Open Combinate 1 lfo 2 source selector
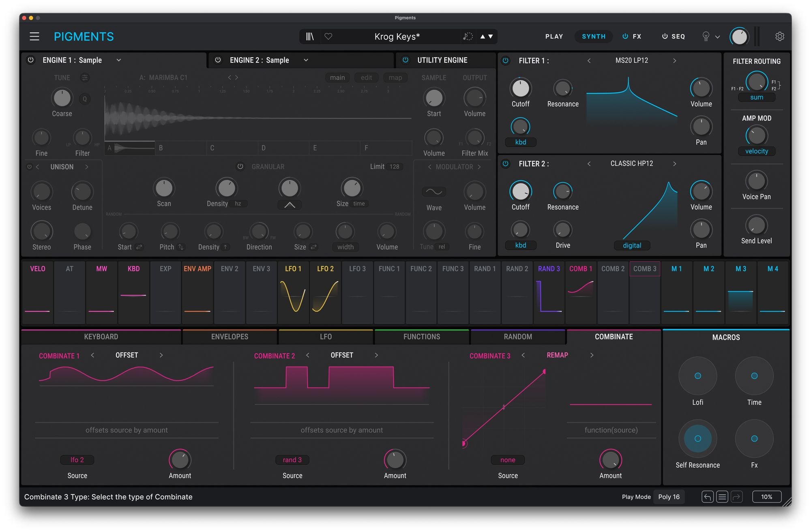The width and height of the screenshot is (811, 532). point(77,460)
